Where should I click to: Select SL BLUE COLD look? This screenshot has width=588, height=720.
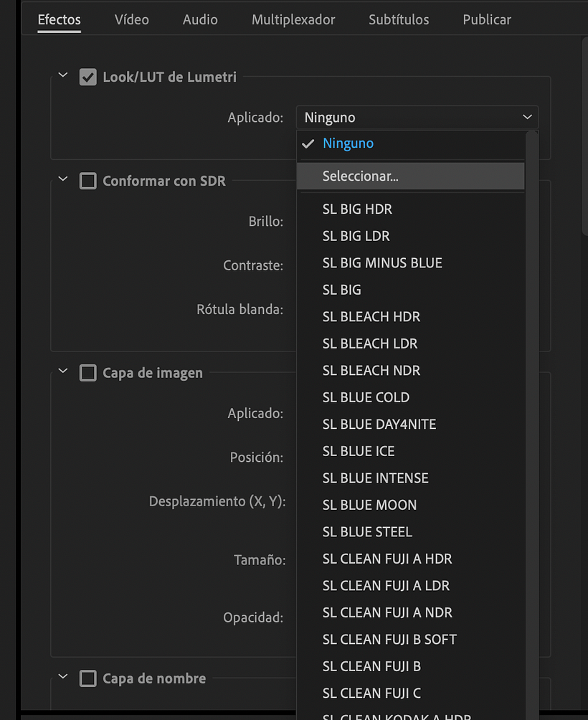(410, 397)
